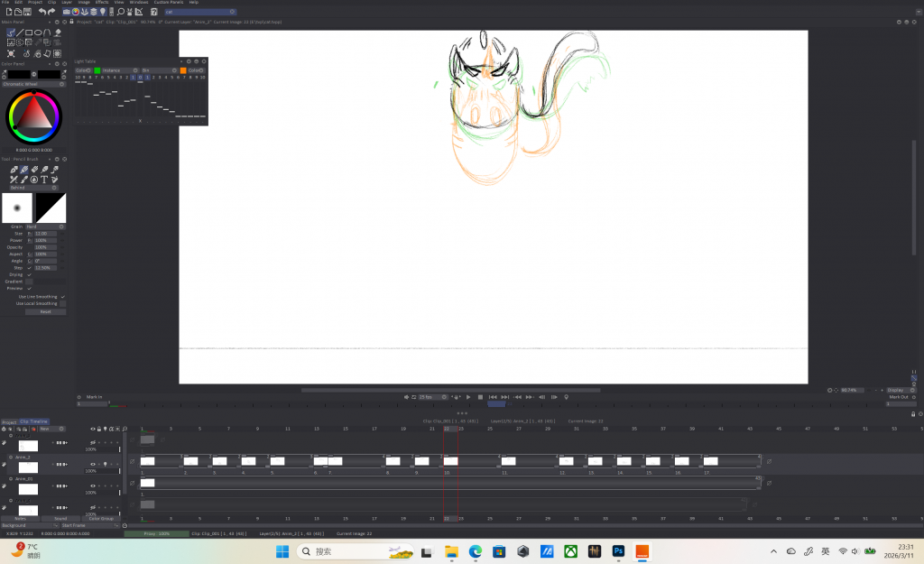Click the Undo arrow in the top toolbar
This screenshot has height=564, width=924.
click(43, 12)
